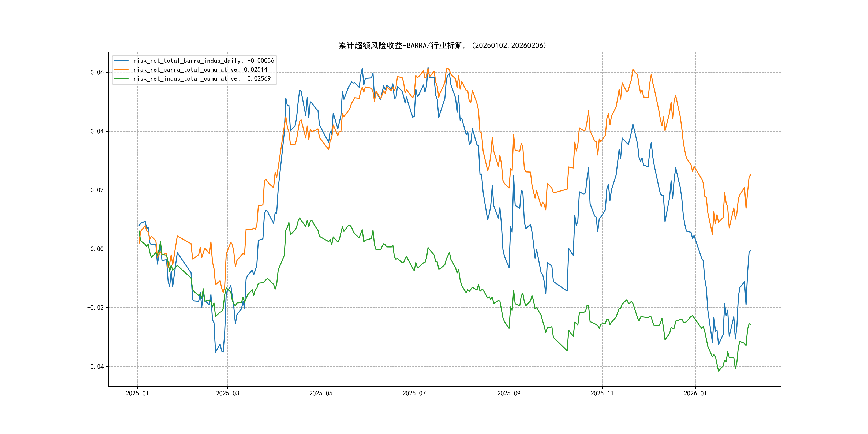This screenshot has height=434, width=868.
Task: Click the 2025-09 x-axis tick label
Action: tap(509, 393)
